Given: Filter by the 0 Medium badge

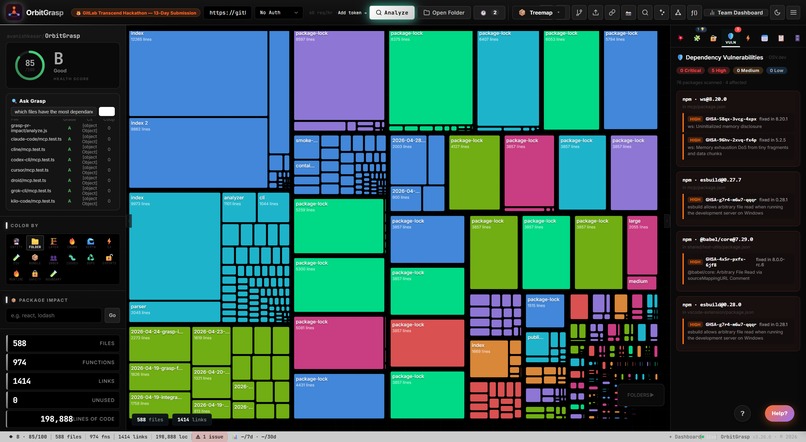Looking at the screenshot, I should pyautogui.click(x=747, y=70).
